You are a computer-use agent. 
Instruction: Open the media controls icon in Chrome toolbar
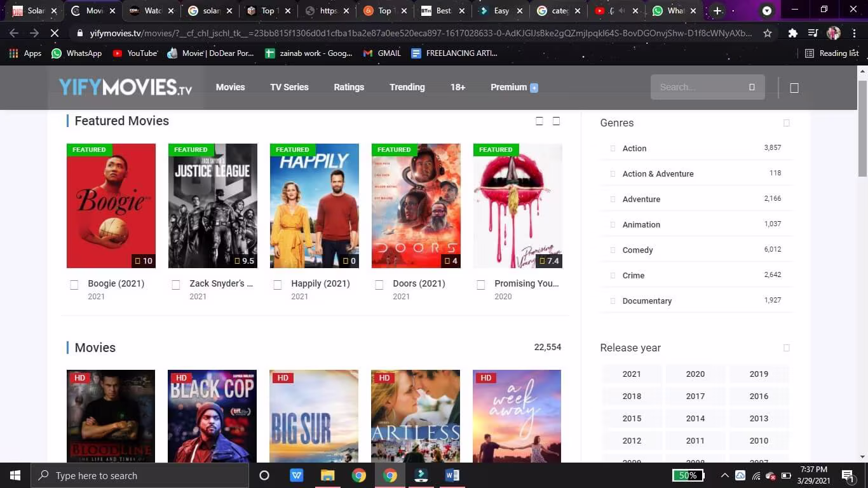[x=813, y=33]
